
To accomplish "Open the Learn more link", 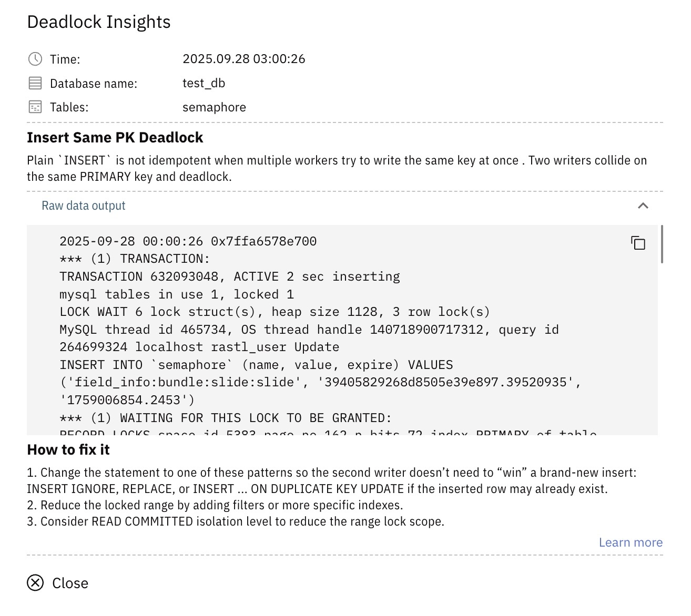I will [x=631, y=542].
